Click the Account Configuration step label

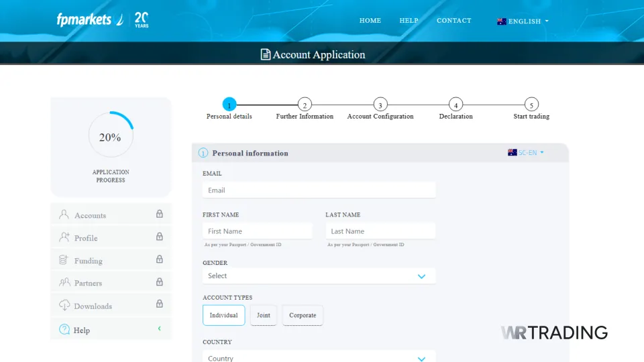pyautogui.click(x=380, y=117)
